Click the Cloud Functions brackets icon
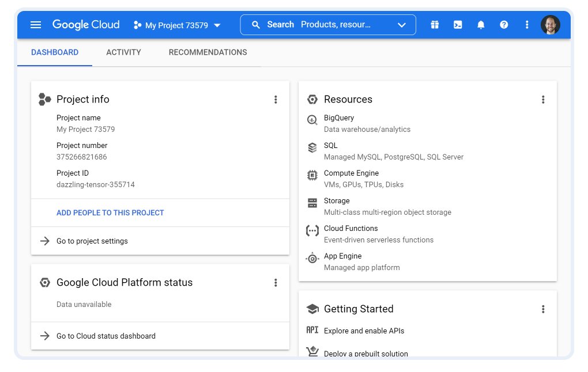This screenshot has width=588, height=372. click(x=312, y=231)
